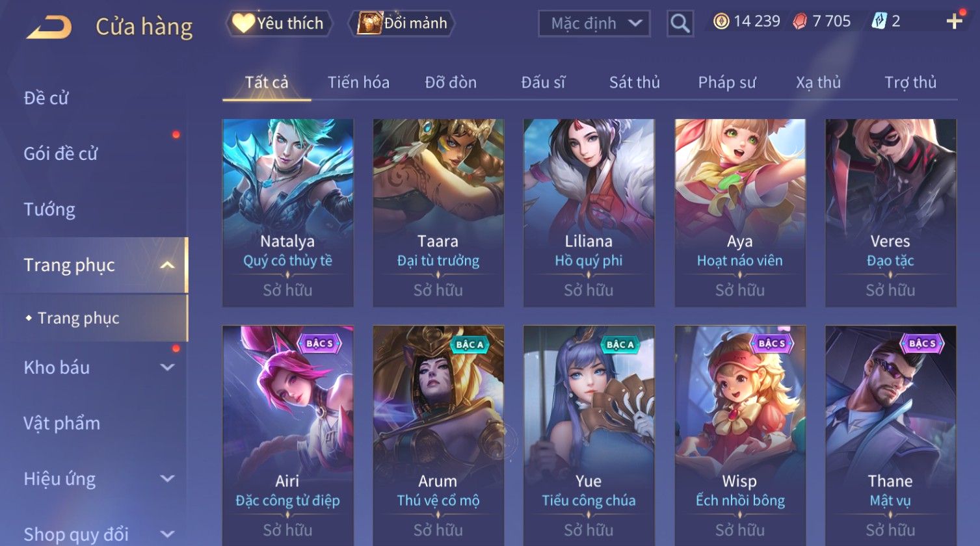The height and width of the screenshot is (546, 980).
Task: Open Gói đề cử in sidebar
Action: coord(60,153)
